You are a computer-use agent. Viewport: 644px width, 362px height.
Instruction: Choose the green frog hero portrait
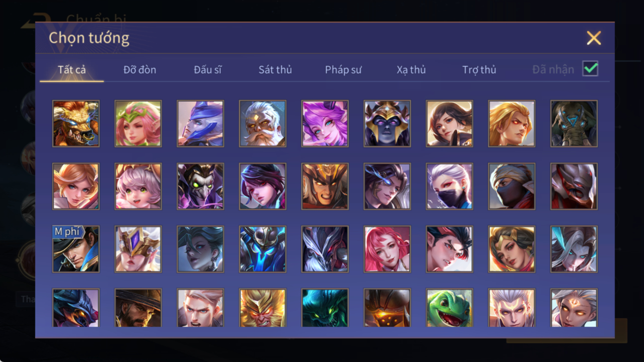pyautogui.click(x=449, y=308)
